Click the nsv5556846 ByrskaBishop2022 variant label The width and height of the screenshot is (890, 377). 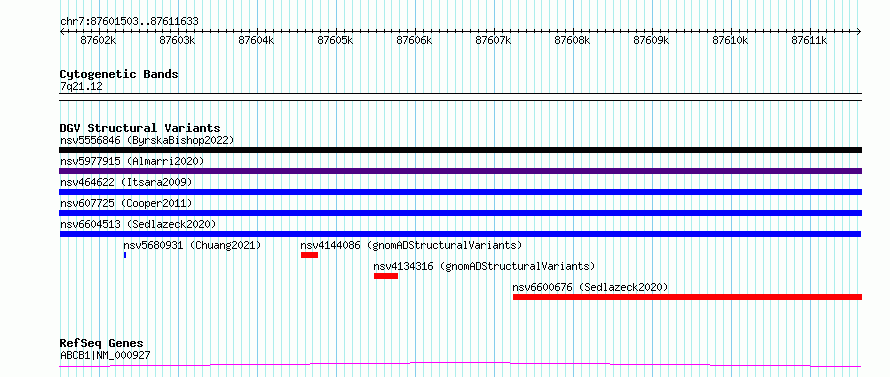[147, 140]
